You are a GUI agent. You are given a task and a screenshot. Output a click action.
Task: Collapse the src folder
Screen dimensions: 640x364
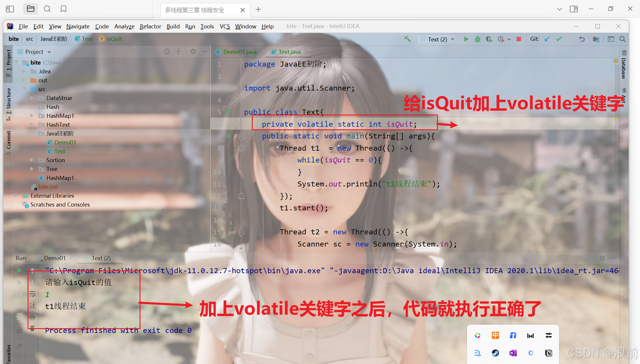25,89
